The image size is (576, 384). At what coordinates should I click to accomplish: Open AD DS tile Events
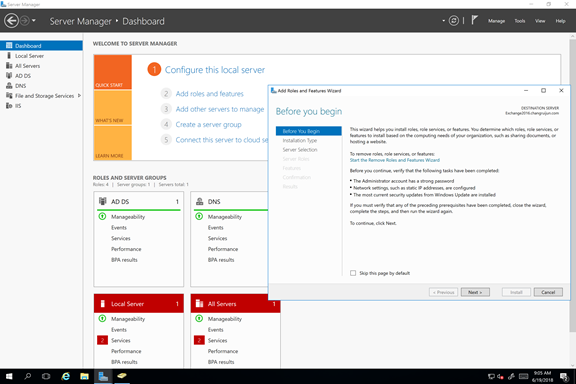(119, 227)
